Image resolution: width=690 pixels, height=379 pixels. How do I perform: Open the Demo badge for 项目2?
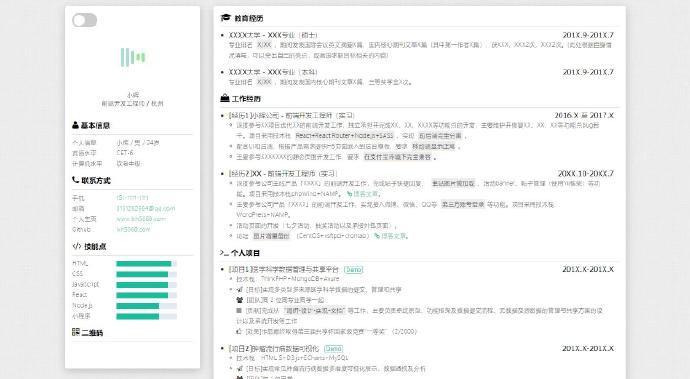(334, 349)
